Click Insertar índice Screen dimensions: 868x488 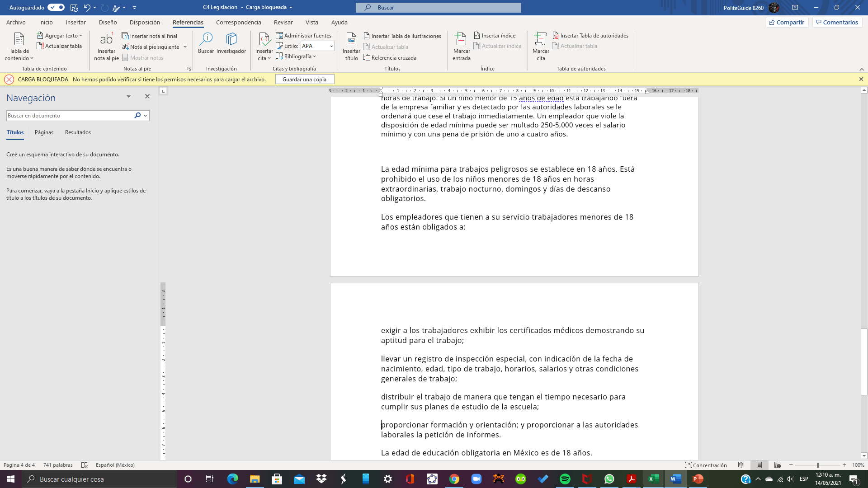495,36
